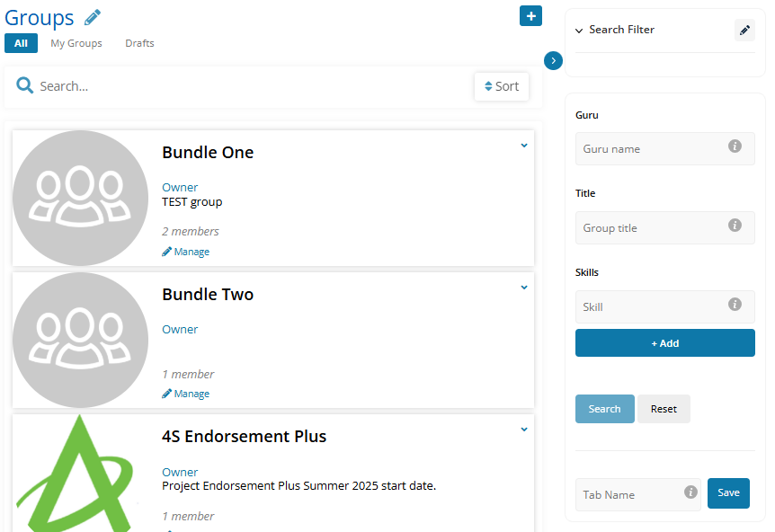
Task: Click the Search Filter edit pencil icon
Action: pyautogui.click(x=744, y=31)
